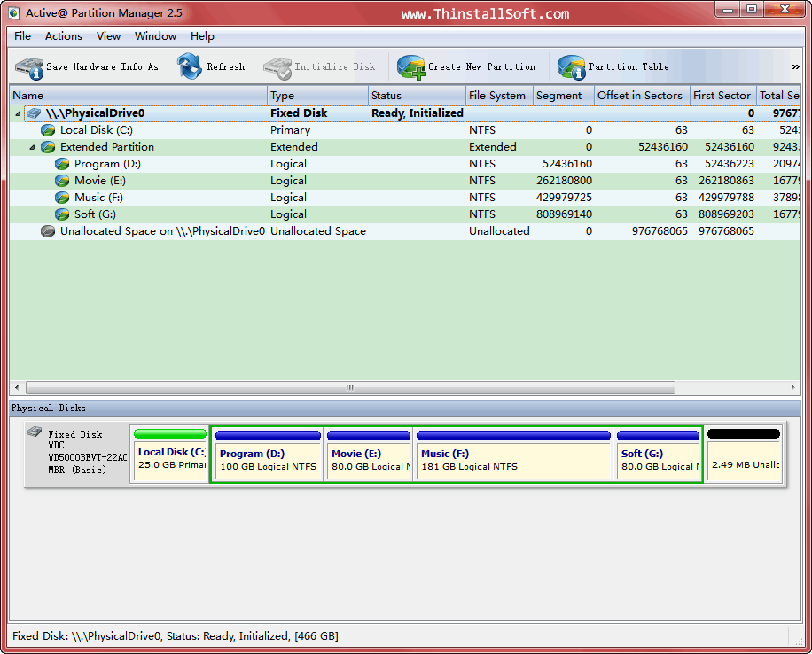Click the Refresh toolbar icon
This screenshot has height=654, width=812.
[189, 66]
